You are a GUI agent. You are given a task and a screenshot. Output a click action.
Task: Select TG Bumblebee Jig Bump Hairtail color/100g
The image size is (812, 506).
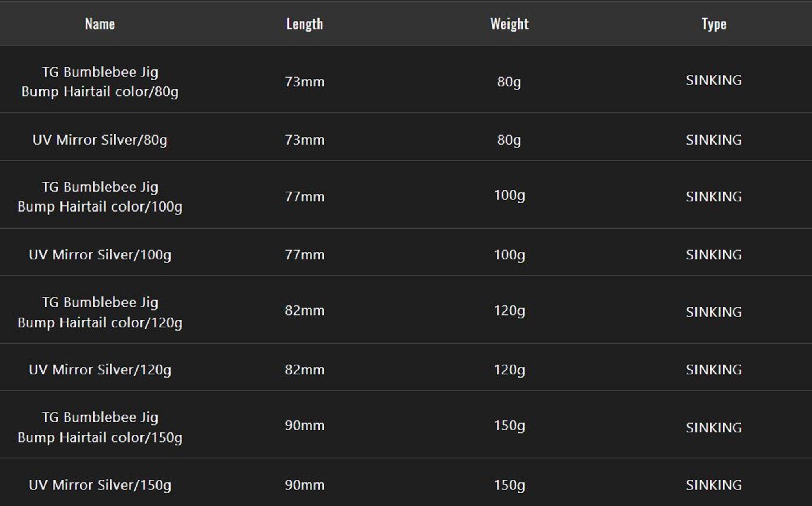click(100, 197)
